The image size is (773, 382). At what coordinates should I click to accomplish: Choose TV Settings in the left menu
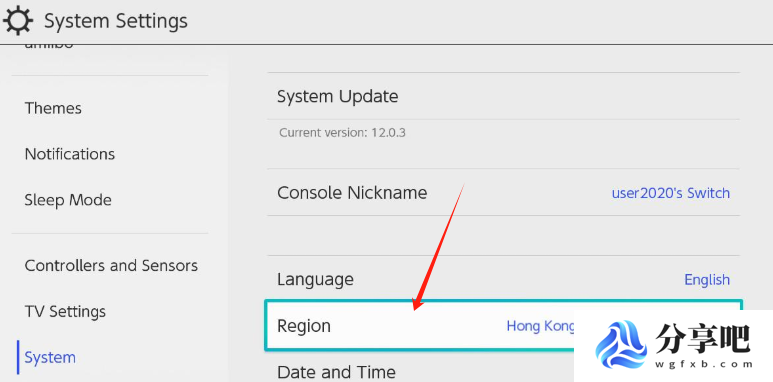pos(65,312)
